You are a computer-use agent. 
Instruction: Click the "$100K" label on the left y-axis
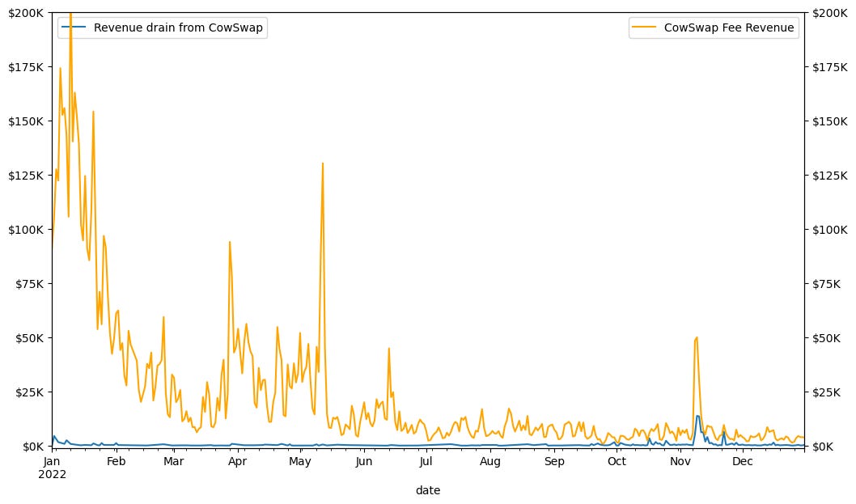(x=27, y=230)
